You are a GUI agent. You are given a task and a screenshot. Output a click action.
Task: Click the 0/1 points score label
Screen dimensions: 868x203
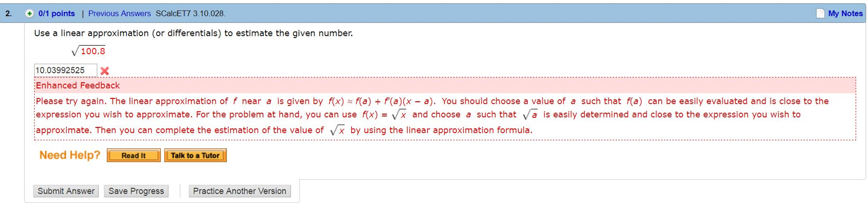pyautogui.click(x=56, y=14)
